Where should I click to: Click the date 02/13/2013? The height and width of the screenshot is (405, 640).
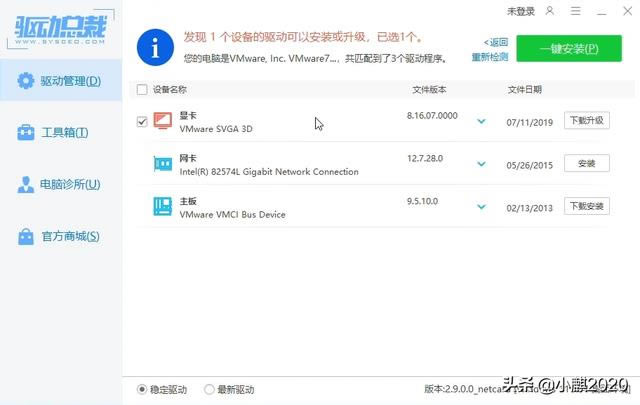(x=529, y=208)
